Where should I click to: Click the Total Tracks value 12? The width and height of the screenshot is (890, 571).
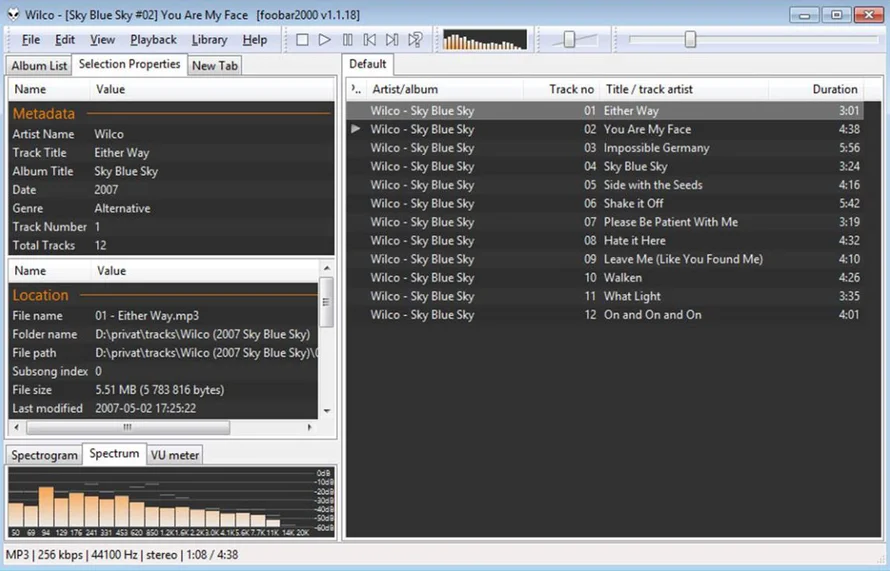tap(100, 245)
